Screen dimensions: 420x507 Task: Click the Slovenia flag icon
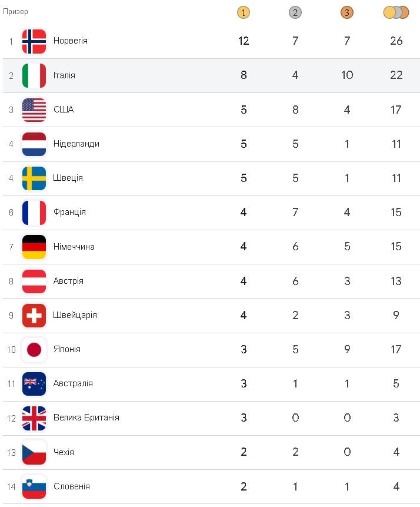pos(34,486)
